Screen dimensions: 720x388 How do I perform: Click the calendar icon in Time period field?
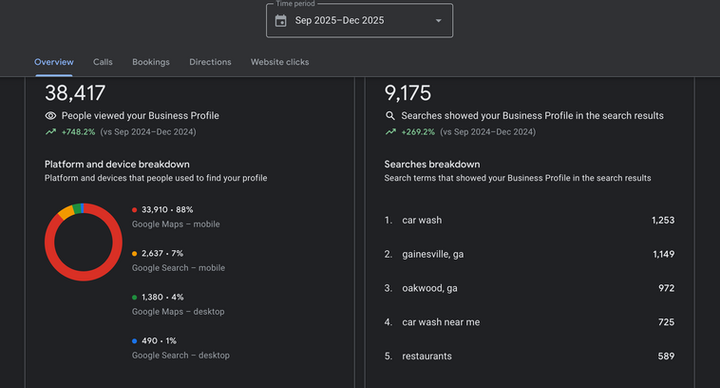tap(281, 21)
